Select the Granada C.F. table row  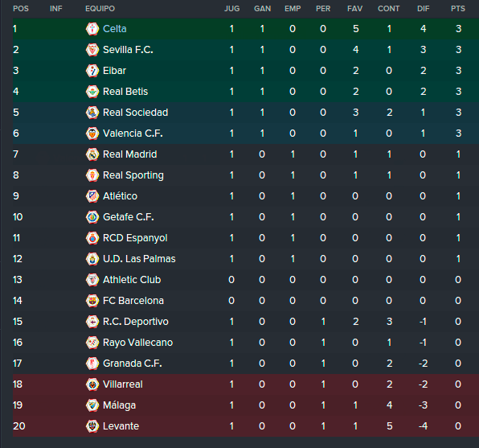246,364
